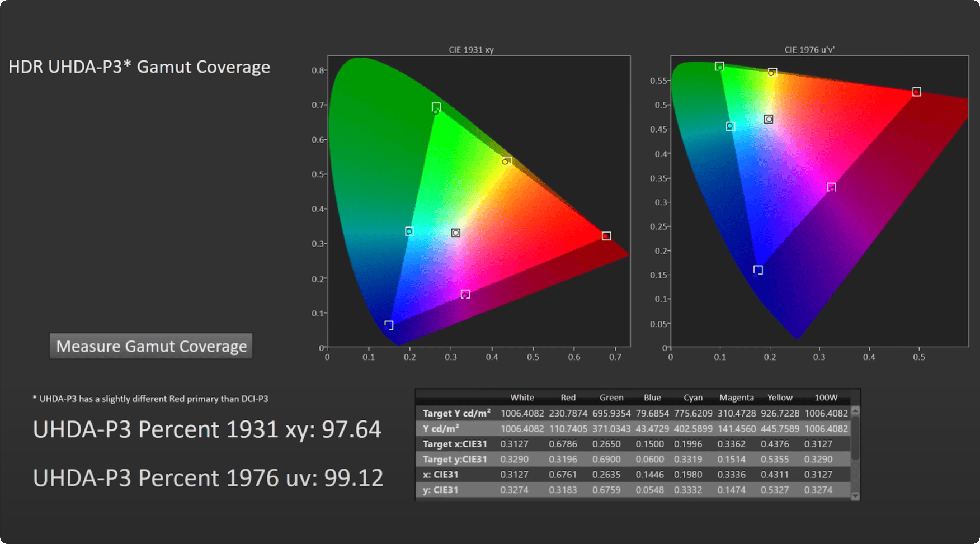Viewport: 980px width, 544px height.
Task: Select red primary marker in CIE 1931 chart
Action: pyautogui.click(x=606, y=236)
